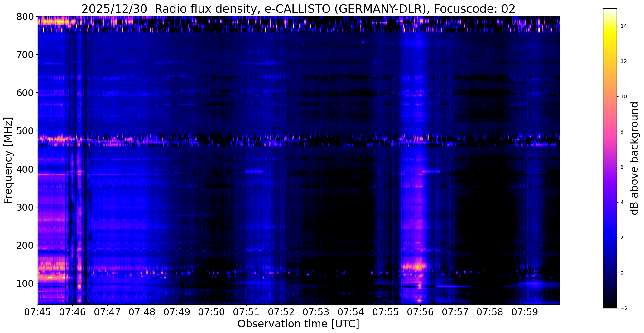The image size is (644, 333).
Task: Click the 07:52 time tick label
Action: [x=281, y=312]
